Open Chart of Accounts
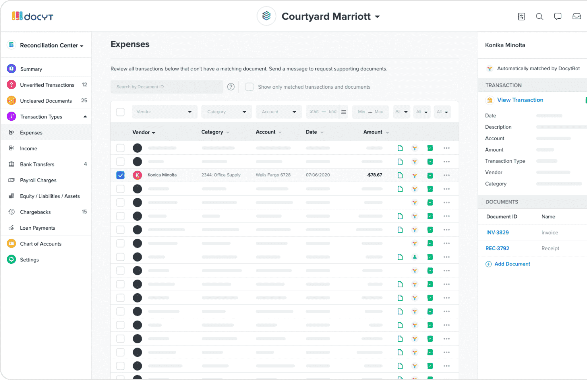The image size is (588, 380). pyautogui.click(x=41, y=244)
